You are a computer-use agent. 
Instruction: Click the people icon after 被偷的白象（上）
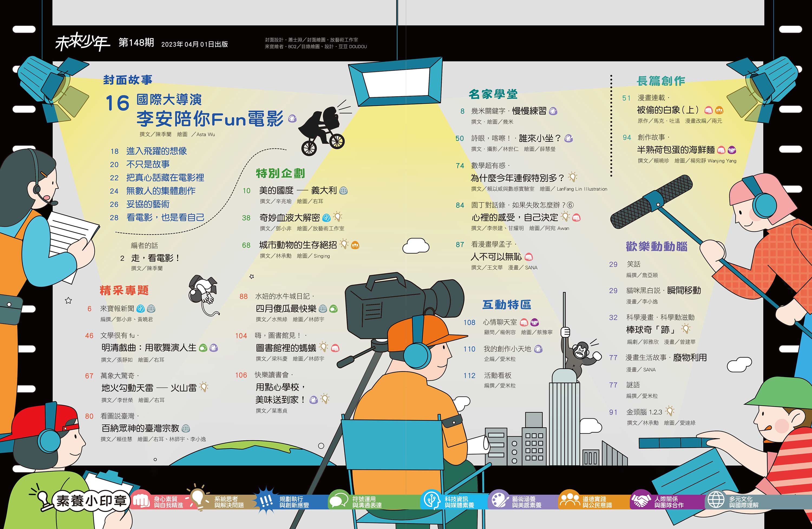coord(719,110)
